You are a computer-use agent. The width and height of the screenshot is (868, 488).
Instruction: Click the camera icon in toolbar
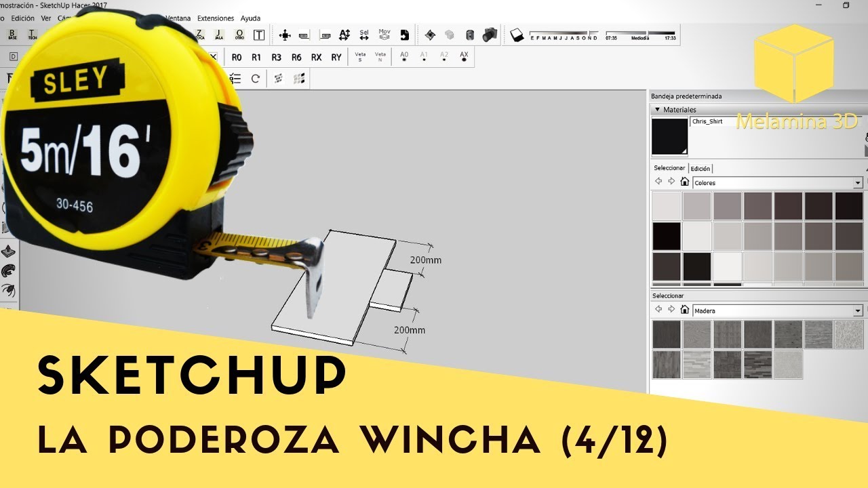pyautogui.click(x=490, y=35)
